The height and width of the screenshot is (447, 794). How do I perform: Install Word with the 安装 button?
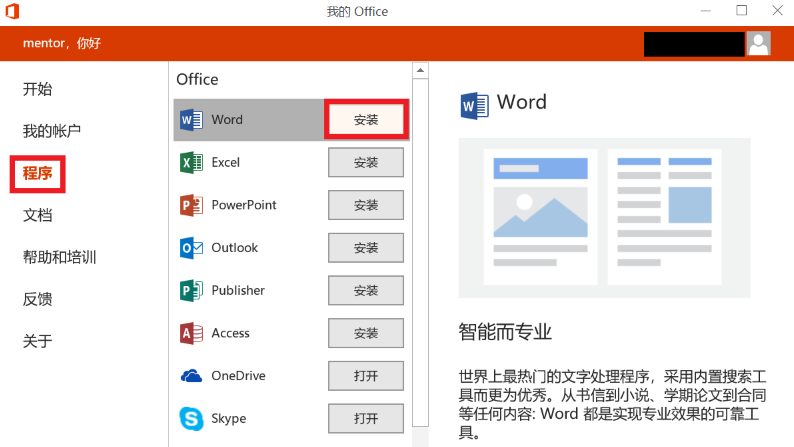click(366, 119)
